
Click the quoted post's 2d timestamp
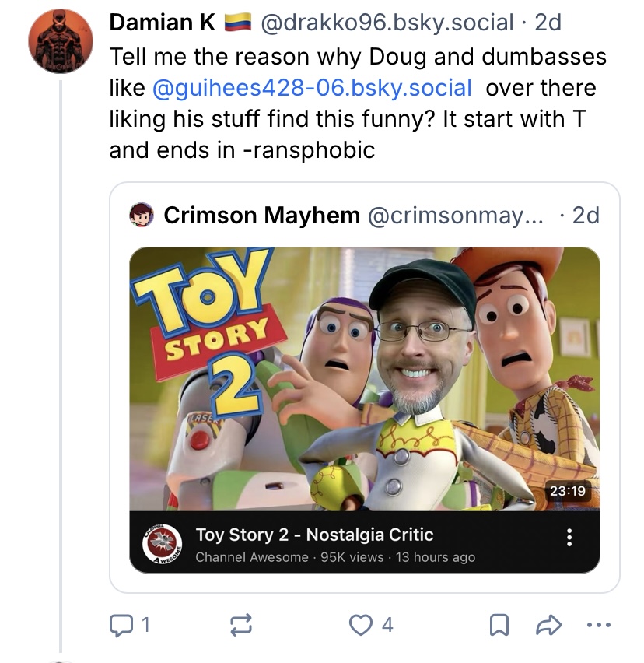click(x=586, y=216)
